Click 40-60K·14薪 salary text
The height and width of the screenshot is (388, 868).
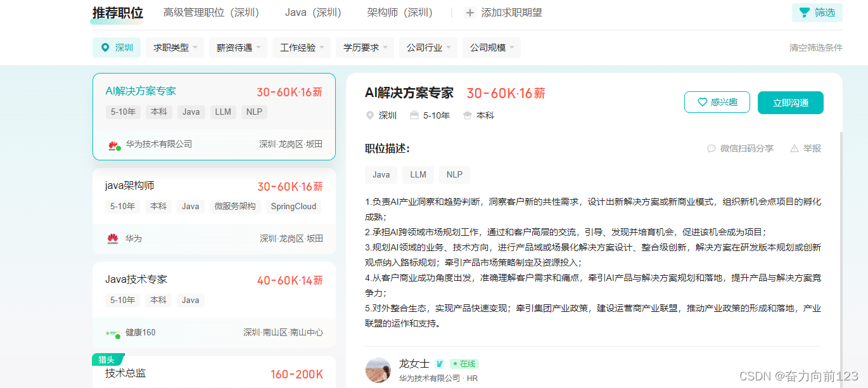tap(290, 280)
